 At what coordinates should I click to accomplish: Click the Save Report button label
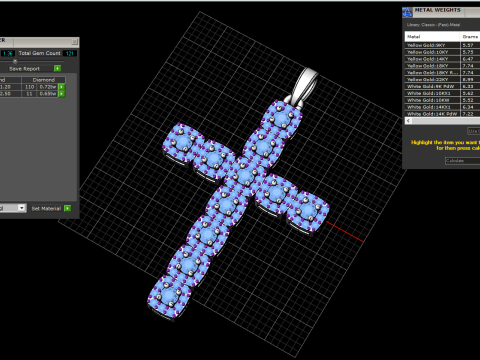24,69
